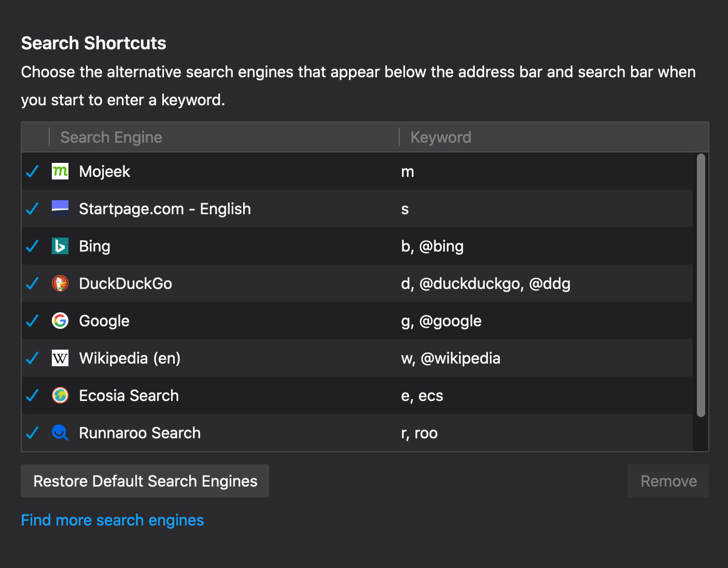Uncheck the Startpage.com checkmark
This screenshot has height=568, width=728.
tap(32, 209)
